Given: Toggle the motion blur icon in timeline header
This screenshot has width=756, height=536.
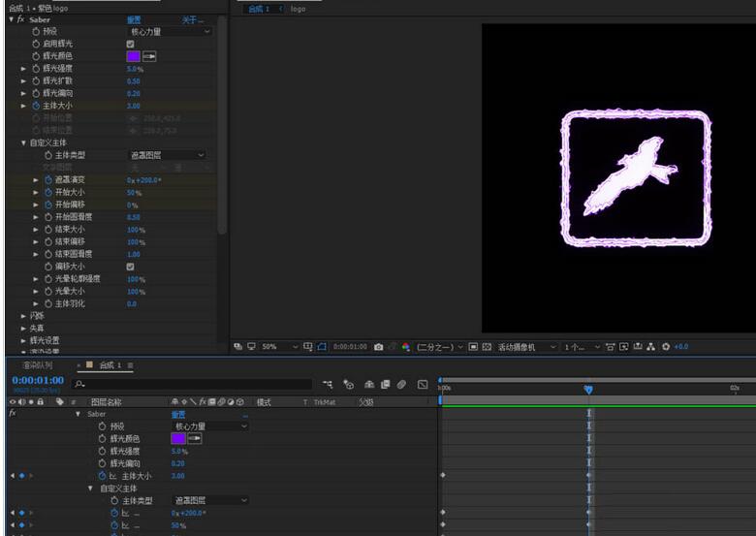Looking at the screenshot, I should pos(400,384).
